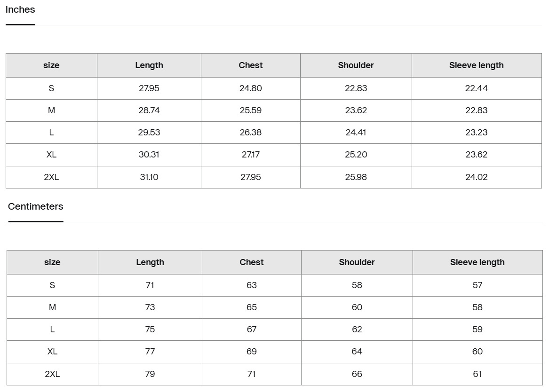Click the size header in inches table
This screenshot has height=392, width=549.
51,65
